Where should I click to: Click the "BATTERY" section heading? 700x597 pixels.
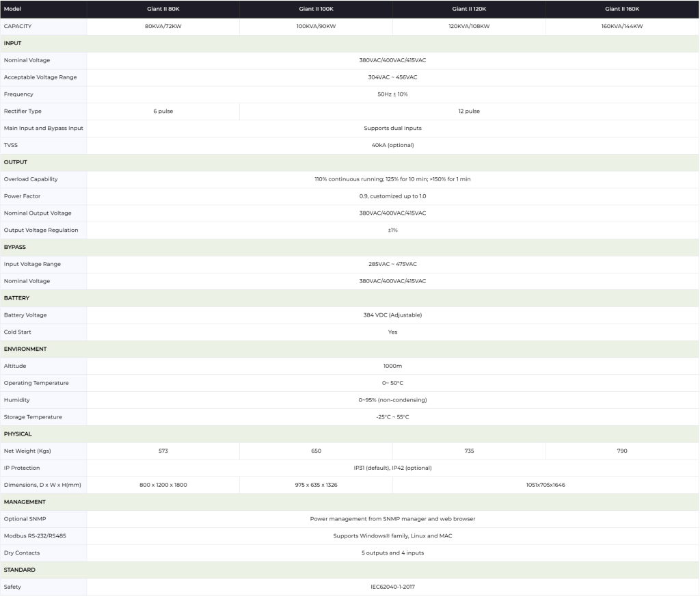[16, 298]
